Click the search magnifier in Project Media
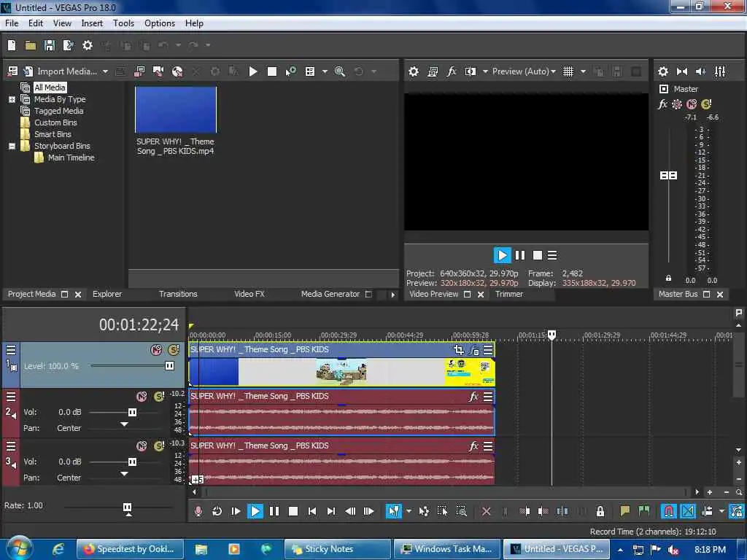The width and height of the screenshot is (747, 560). [340, 71]
